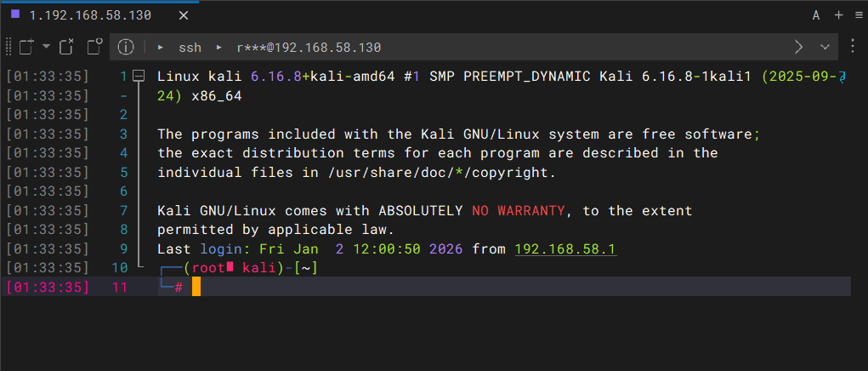Open the dropdown arrow beside new session icon
Image resolution: width=868 pixels, height=371 pixels.
(x=46, y=47)
